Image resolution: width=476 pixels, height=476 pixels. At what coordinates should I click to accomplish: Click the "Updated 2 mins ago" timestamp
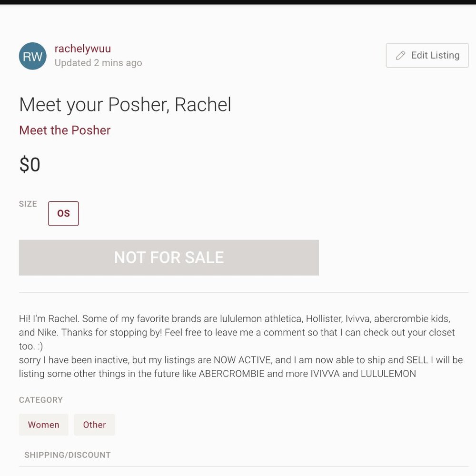(x=98, y=63)
